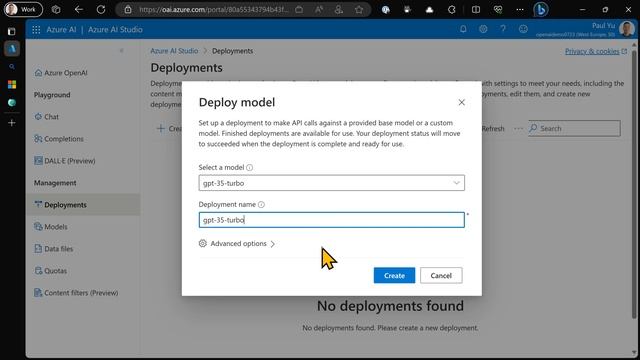
Task: Click the Azure AI Studio breadcrumb link
Action: (174, 51)
